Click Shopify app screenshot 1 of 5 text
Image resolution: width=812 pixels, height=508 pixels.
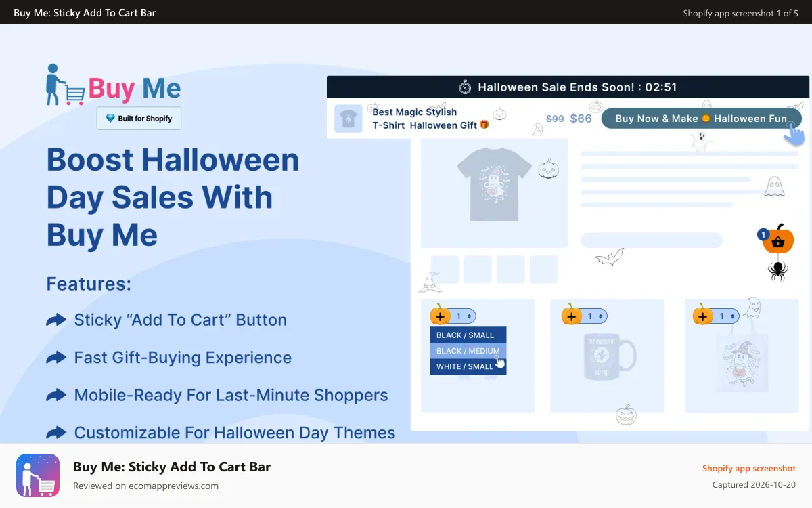740,13
